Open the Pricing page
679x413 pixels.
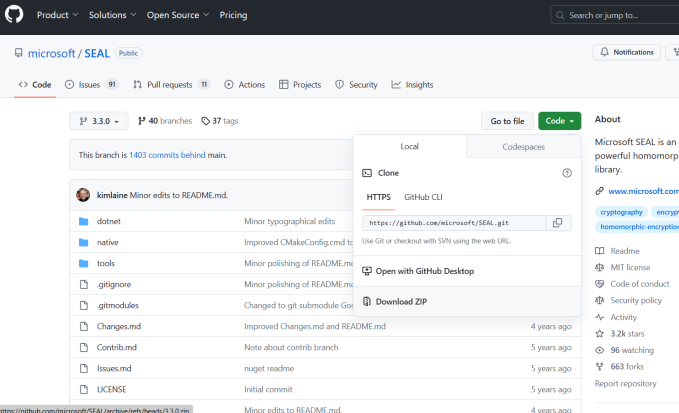[x=233, y=15]
